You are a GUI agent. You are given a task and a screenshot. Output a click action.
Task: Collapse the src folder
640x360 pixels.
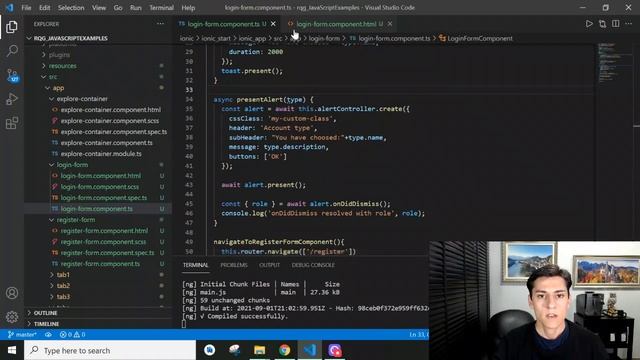pyautogui.click(x=98, y=77)
